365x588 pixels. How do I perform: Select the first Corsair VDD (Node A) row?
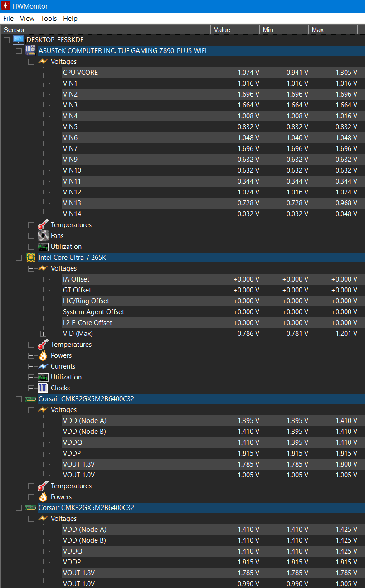tap(213, 421)
